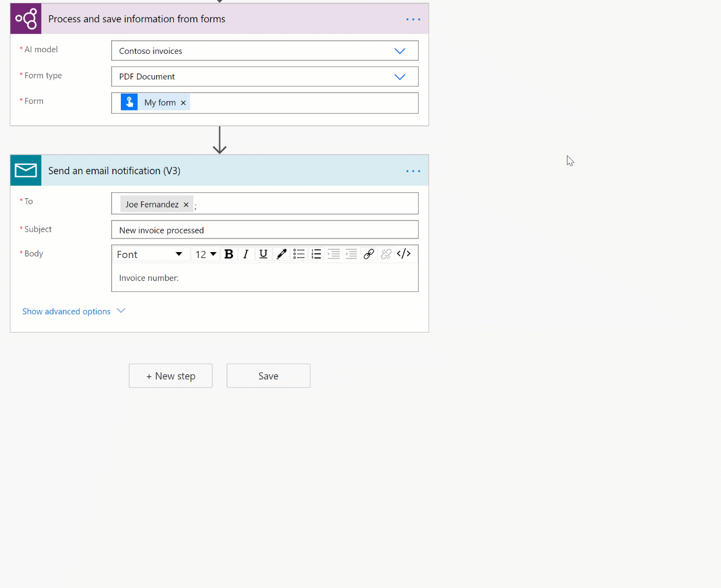Image resolution: width=721 pixels, height=588 pixels.
Task: Click the New step button
Action: pyautogui.click(x=170, y=376)
